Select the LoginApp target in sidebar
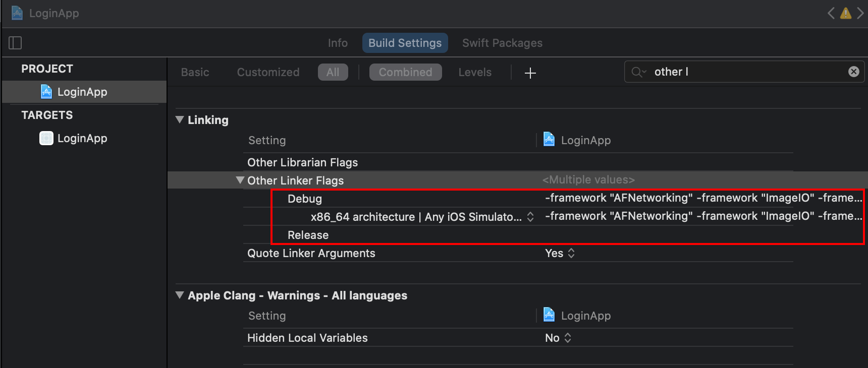 (x=82, y=138)
